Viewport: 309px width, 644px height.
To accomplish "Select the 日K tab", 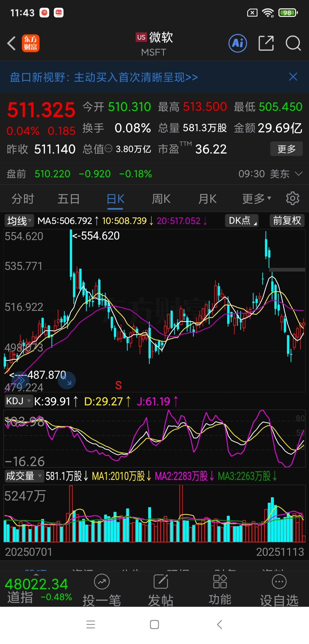I will [115, 199].
